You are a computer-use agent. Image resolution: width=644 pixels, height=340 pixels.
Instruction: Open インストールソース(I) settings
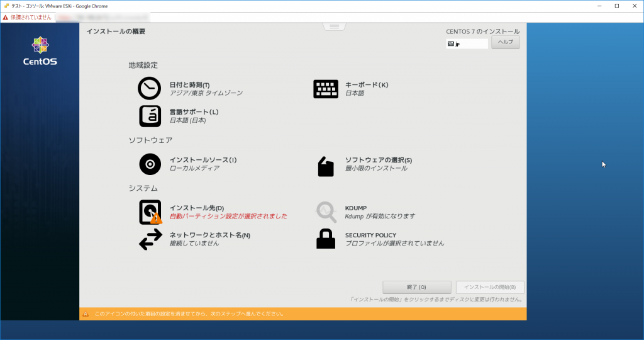[203, 160]
